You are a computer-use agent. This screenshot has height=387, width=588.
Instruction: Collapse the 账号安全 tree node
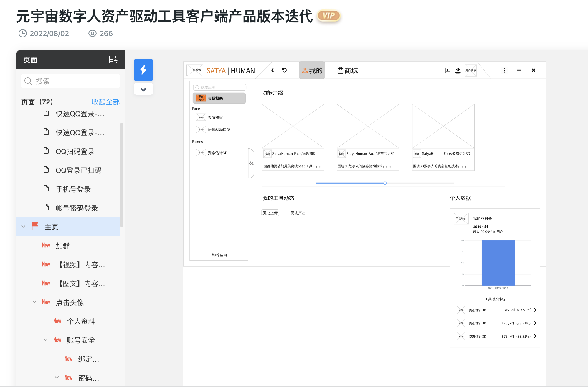(x=46, y=340)
